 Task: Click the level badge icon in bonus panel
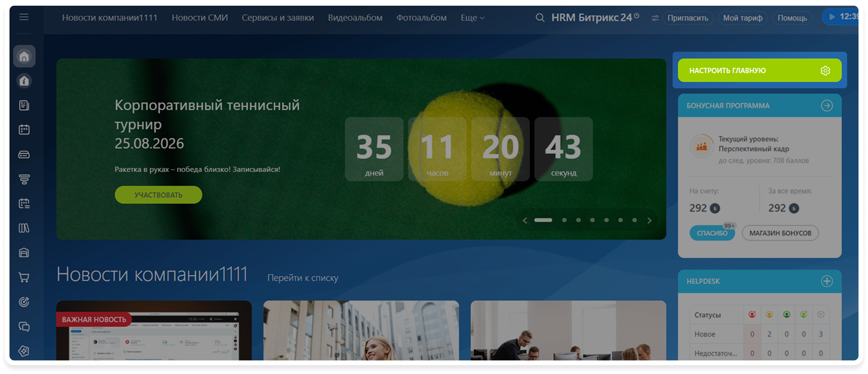click(702, 147)
